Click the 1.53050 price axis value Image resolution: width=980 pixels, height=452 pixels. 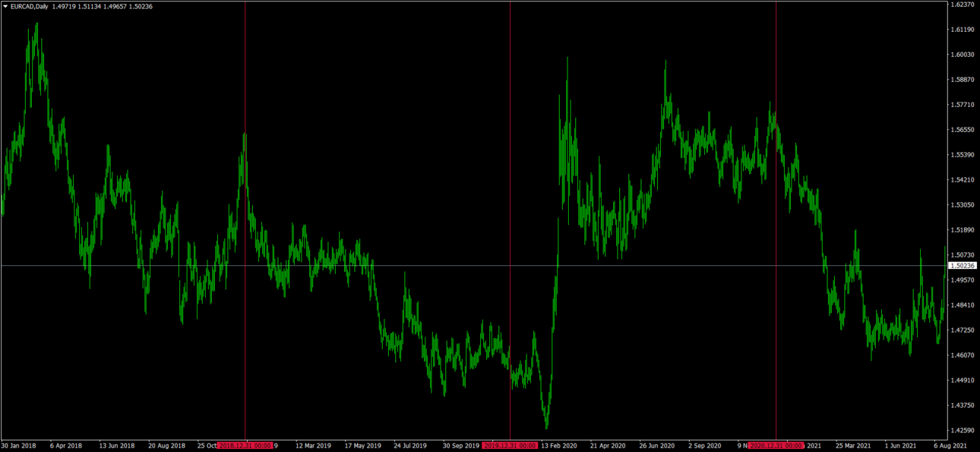pyautogui.click(x=962, y=205)
